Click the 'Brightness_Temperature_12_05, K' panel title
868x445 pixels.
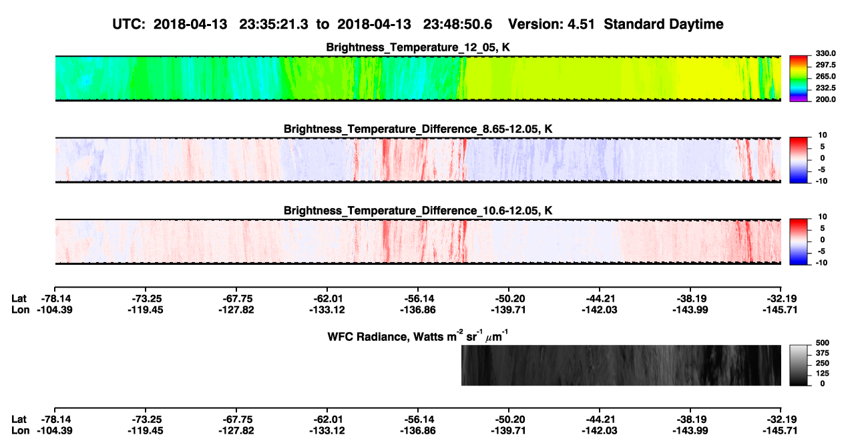point(418,47)
